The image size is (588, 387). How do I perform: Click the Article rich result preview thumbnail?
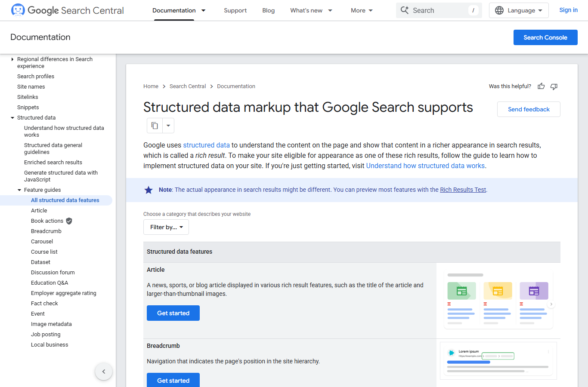pos(498,301)
